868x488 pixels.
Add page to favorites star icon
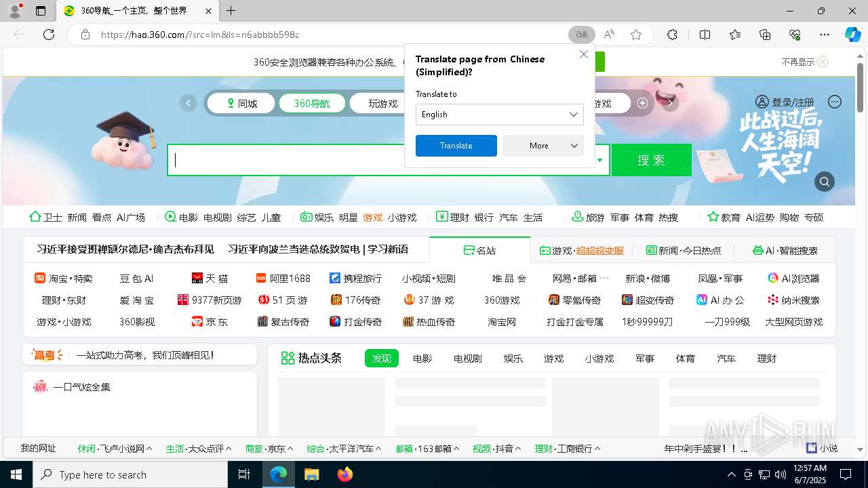click(636, 35)
